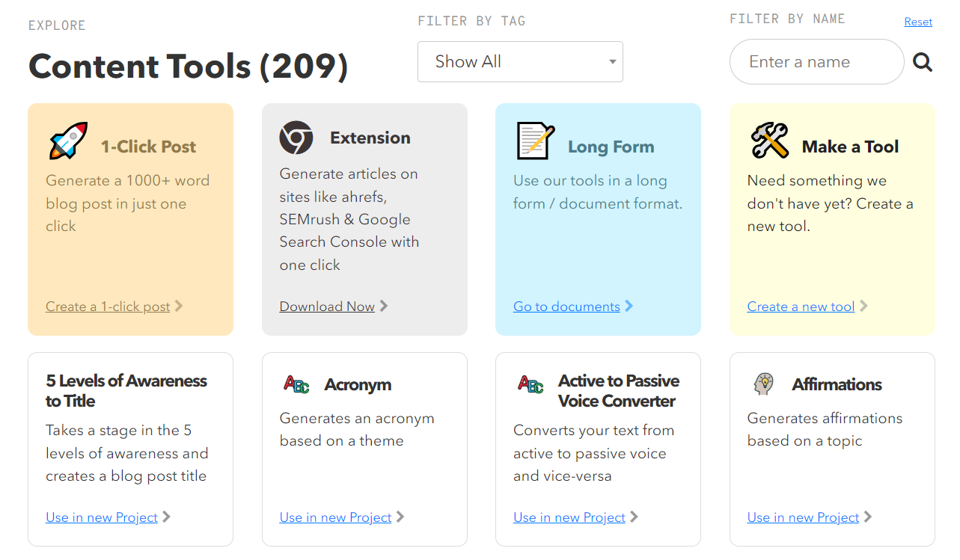The height and width of the screenshot is (560, 960).
Task: Click the notepad pencil icon on Long Form
Action: [x=536, y=141]
